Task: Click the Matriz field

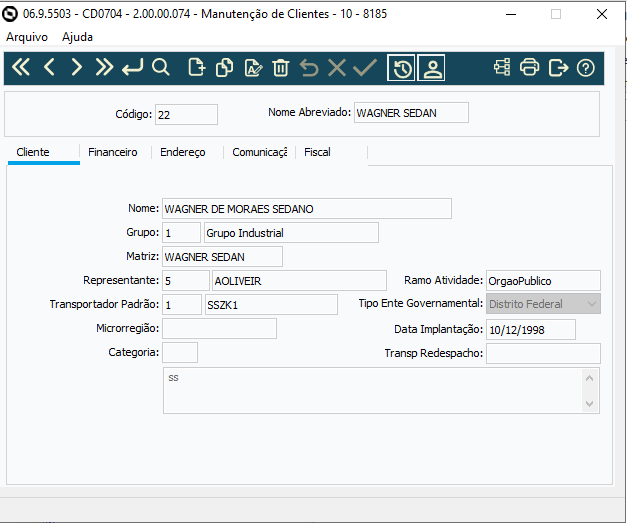Action: 222,257
